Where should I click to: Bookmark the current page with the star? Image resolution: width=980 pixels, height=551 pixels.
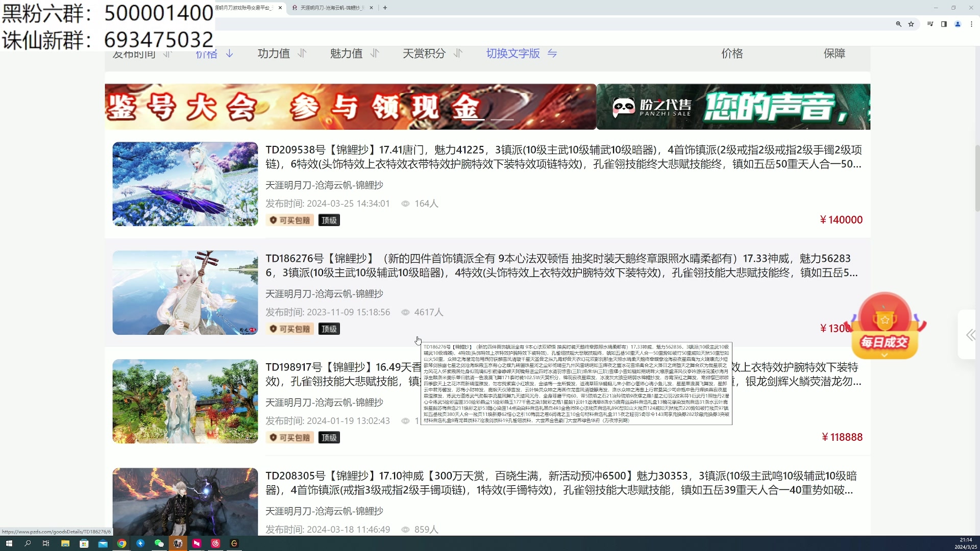click(912, 24)
